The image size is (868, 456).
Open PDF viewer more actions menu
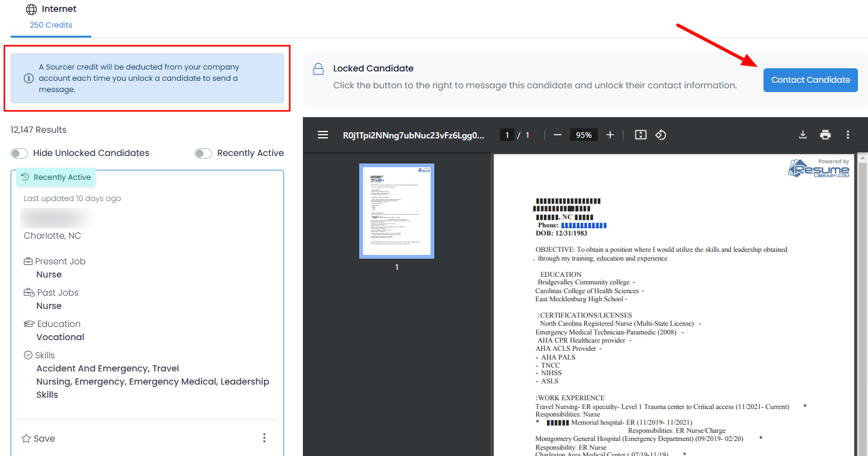pos(848,135)
